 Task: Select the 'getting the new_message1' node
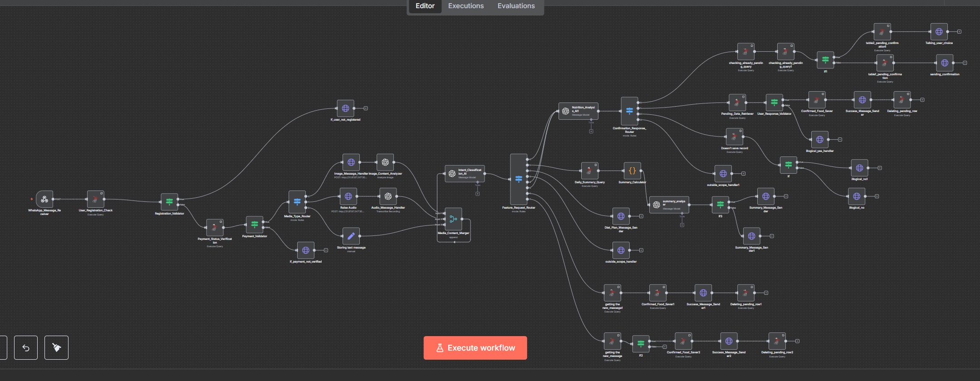pyautogui.click(x=612, y=293)
